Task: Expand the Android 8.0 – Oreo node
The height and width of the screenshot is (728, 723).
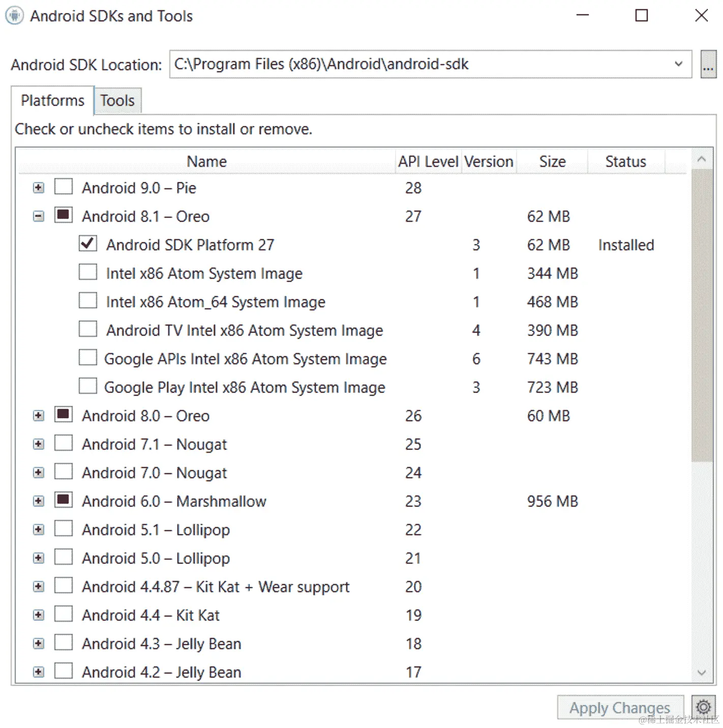Action: 39,416
